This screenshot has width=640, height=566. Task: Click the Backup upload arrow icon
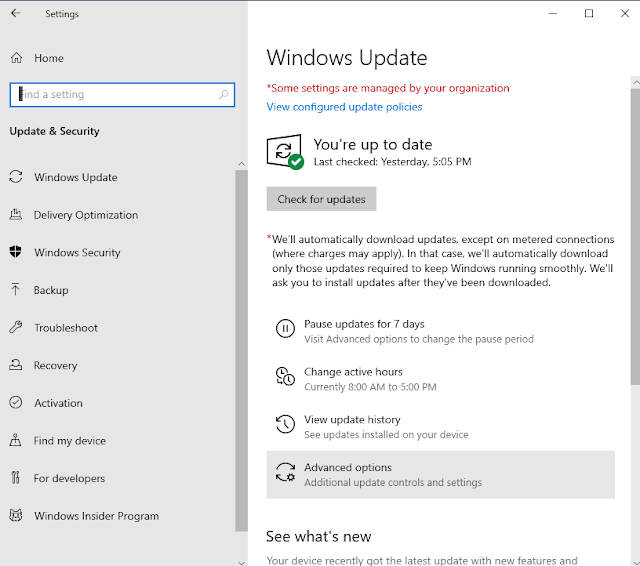(x=16, y=289)
